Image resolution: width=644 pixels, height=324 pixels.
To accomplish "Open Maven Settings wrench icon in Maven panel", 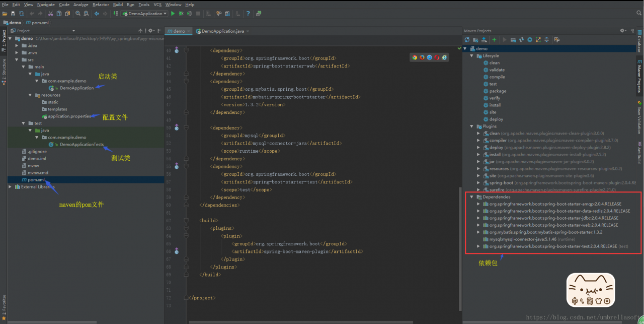I will 557,39.
